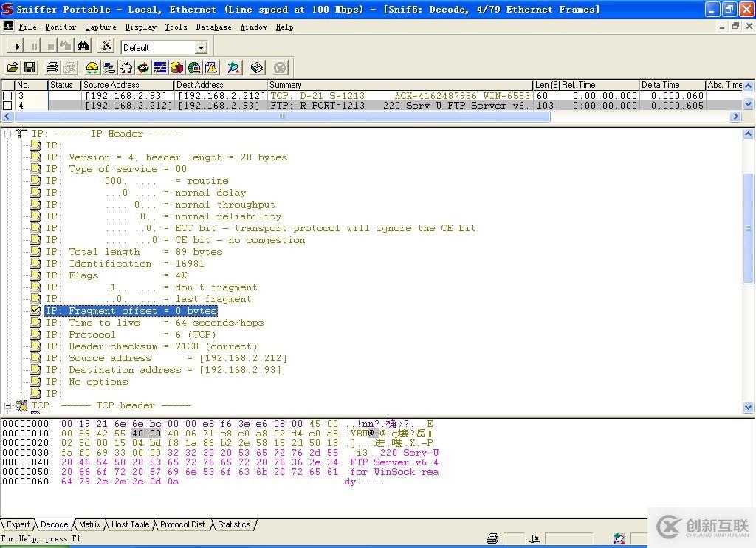Switch to the Protocol Dist. tab
The image size is (756, 548).
(183, 524)
